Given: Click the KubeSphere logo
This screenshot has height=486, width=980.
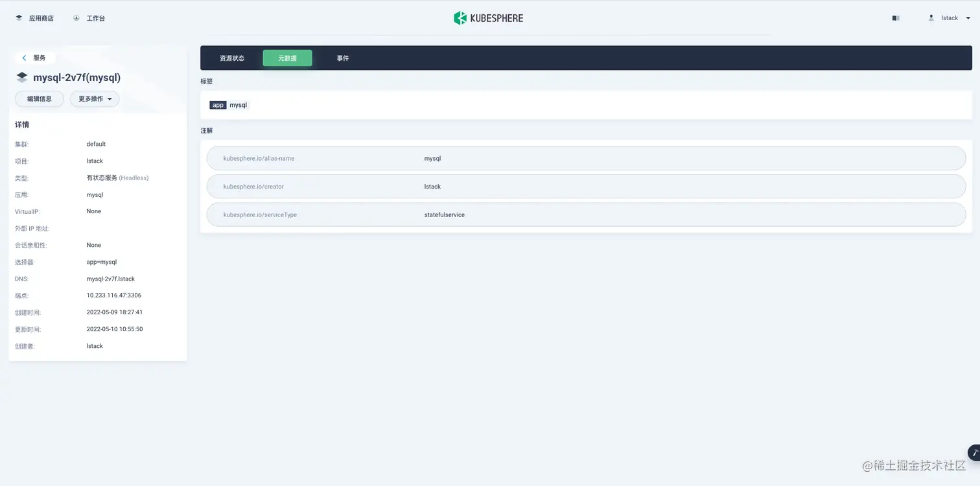Looking at the screenshot, I should 489,18.
